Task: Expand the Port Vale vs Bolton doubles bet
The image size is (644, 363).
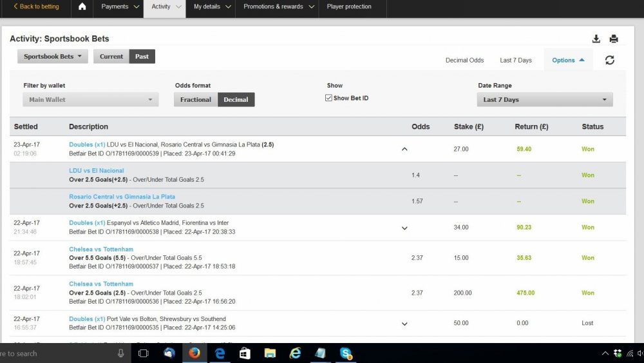Action: pos(404,324)
